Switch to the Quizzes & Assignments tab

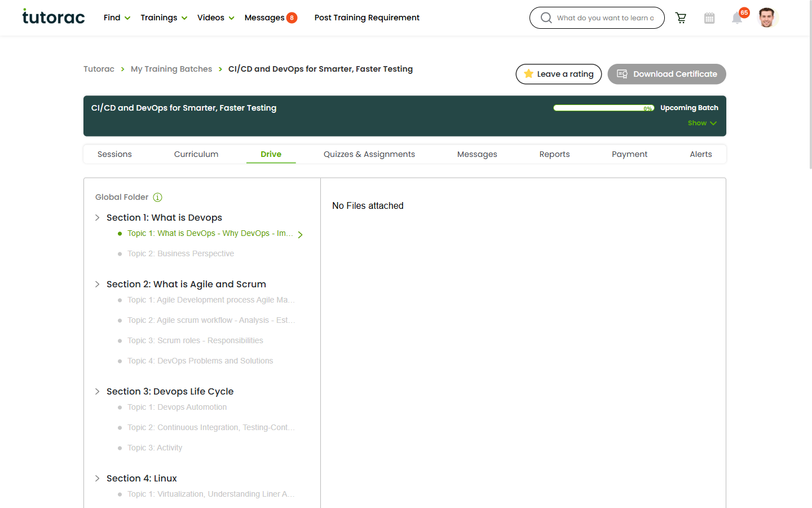pyautogui.click(x=369, y=154)
